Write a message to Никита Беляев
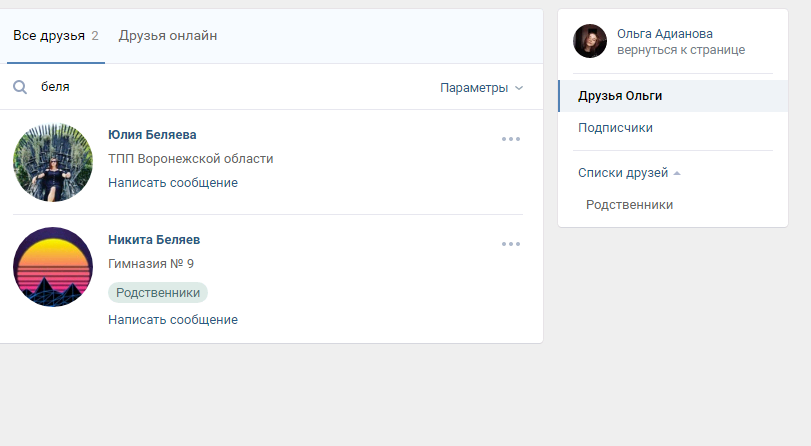Viewport: 811px width, 446px height. click(173, 320)
